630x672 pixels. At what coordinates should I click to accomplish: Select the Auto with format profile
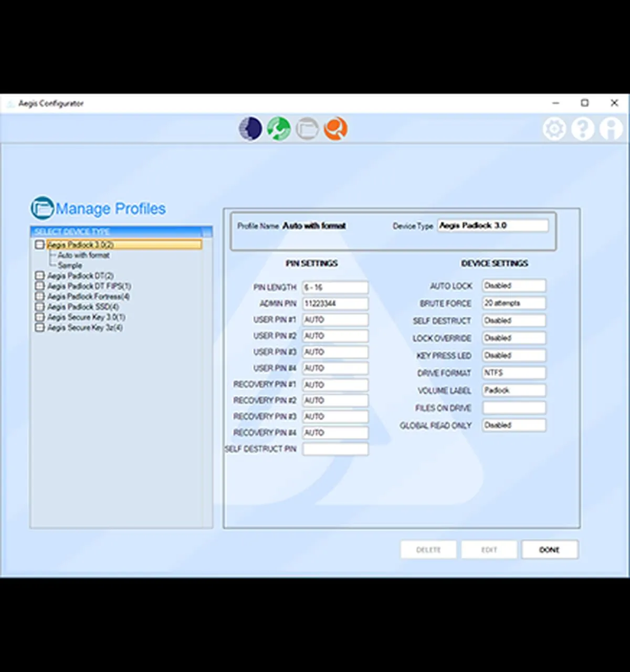(x=82, y=255)
